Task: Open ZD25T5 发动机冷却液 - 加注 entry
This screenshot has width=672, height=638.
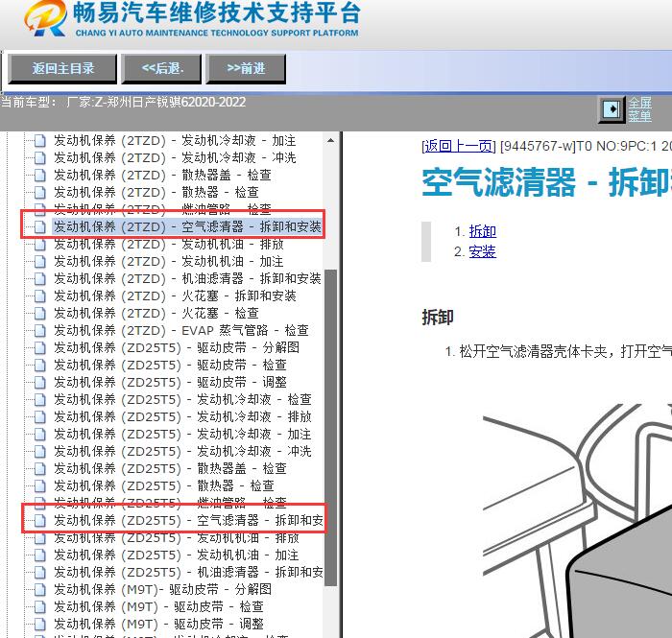Action: pos(182,434)
